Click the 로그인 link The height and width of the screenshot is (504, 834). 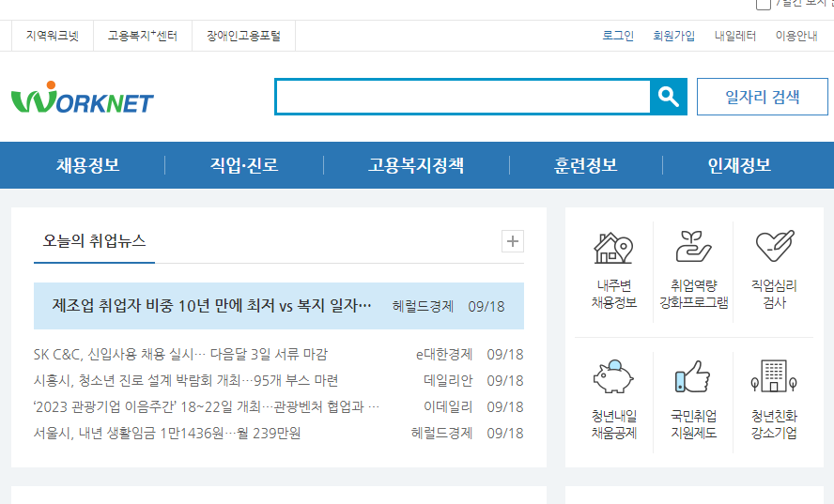pyautogui.click(x=618, y=37)
